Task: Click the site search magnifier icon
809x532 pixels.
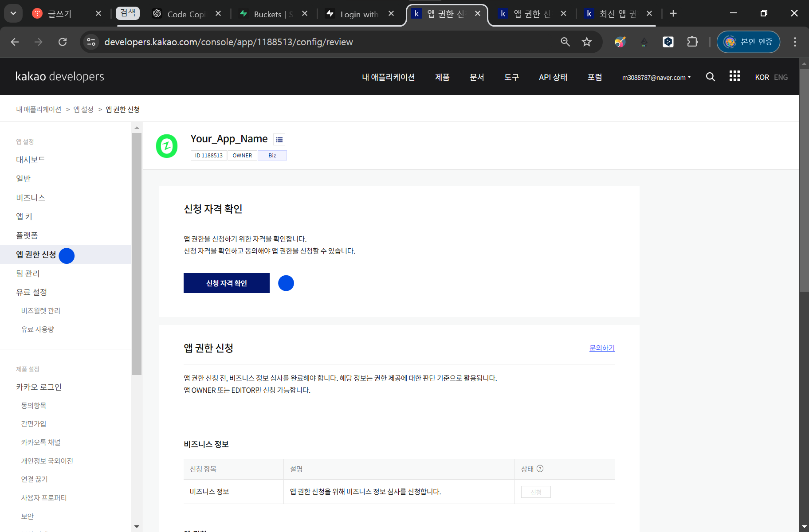Action: tap(710, 77)
